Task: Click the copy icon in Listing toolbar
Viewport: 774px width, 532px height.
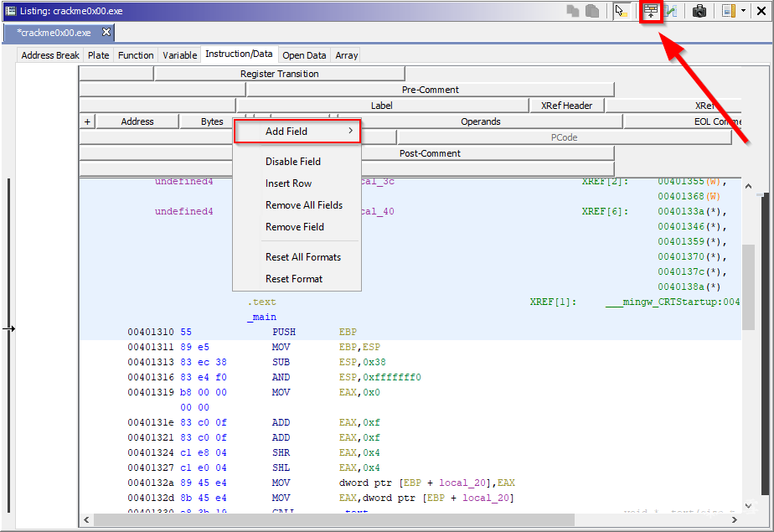Action: click(x=574, y=11)
